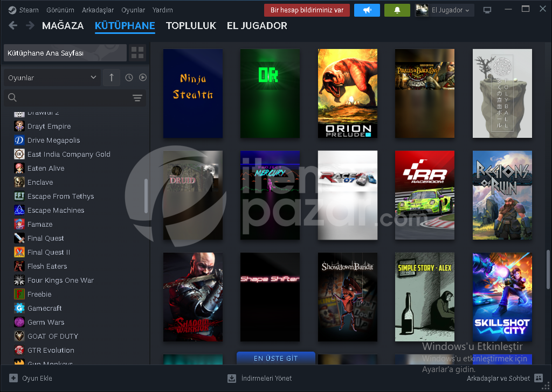The height and width of the screenshot is (392, 552).
Task: Show recent activity clock filter
Action: [x=129, y=78]
